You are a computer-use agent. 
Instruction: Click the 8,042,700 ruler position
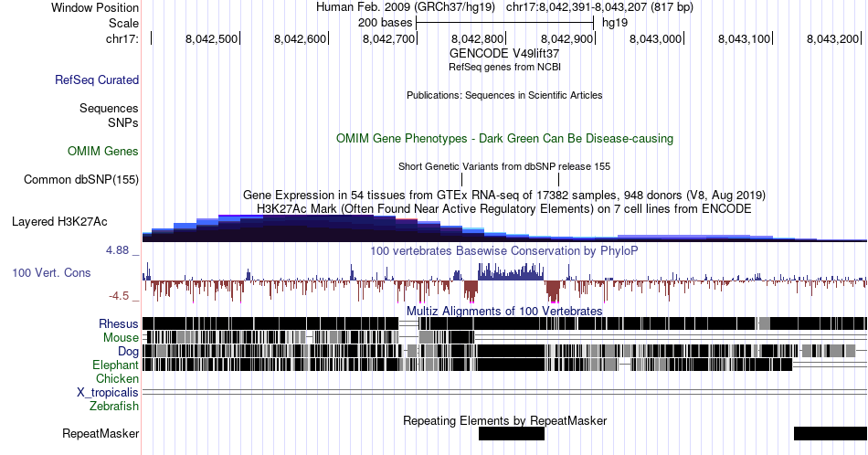coord(388,38)
